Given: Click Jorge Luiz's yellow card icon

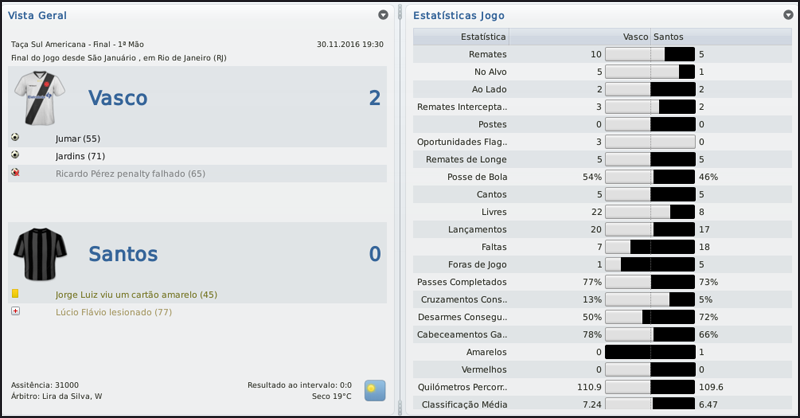Looking at the screenshot, I should click(15, 294).
